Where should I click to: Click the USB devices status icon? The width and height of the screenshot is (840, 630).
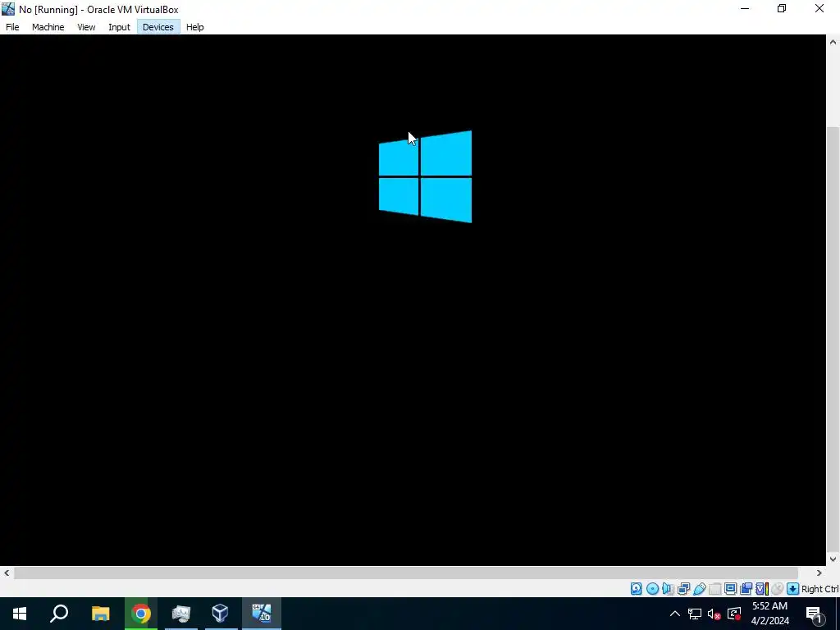coord(699,589)
